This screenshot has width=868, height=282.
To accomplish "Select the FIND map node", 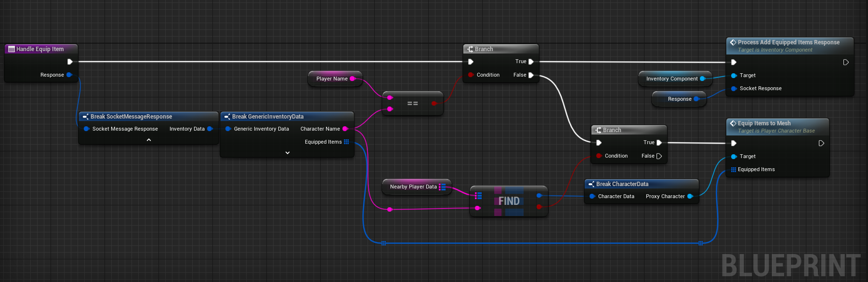I will click(x=509, y=201).
